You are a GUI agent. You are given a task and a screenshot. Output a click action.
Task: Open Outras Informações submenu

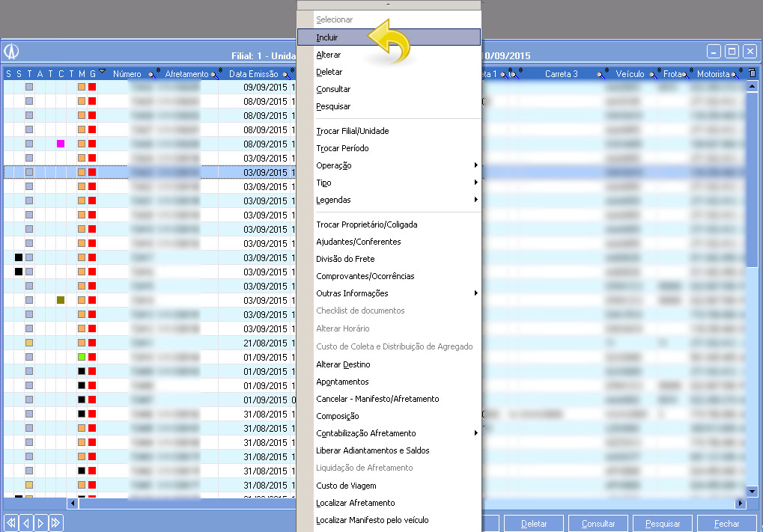pyautogui.click(x=475, y=293)
